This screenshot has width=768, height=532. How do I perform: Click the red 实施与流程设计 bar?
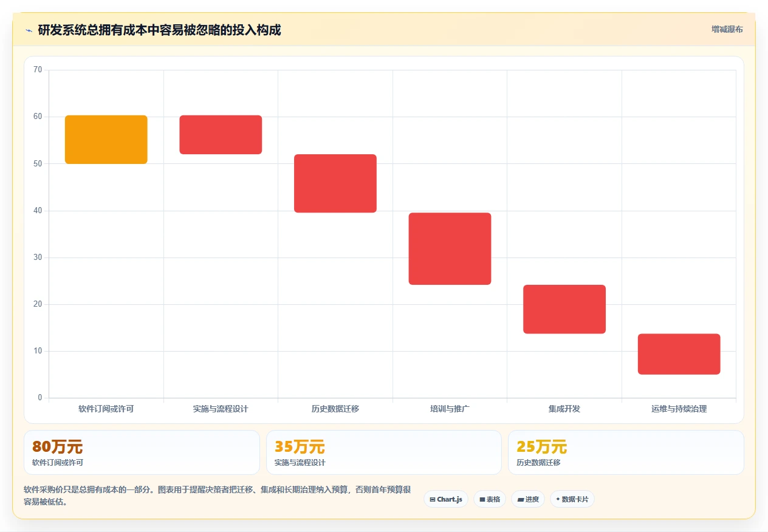[221, 135]
